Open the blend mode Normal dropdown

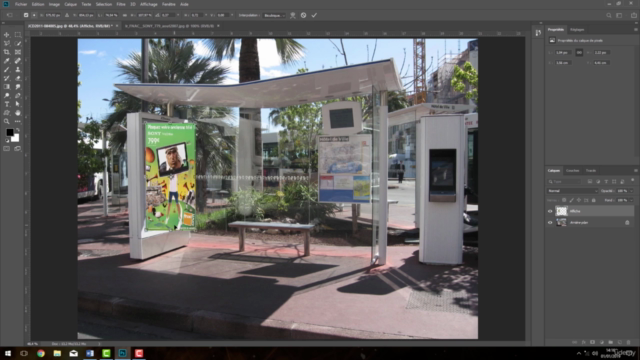tap(572, 191)
